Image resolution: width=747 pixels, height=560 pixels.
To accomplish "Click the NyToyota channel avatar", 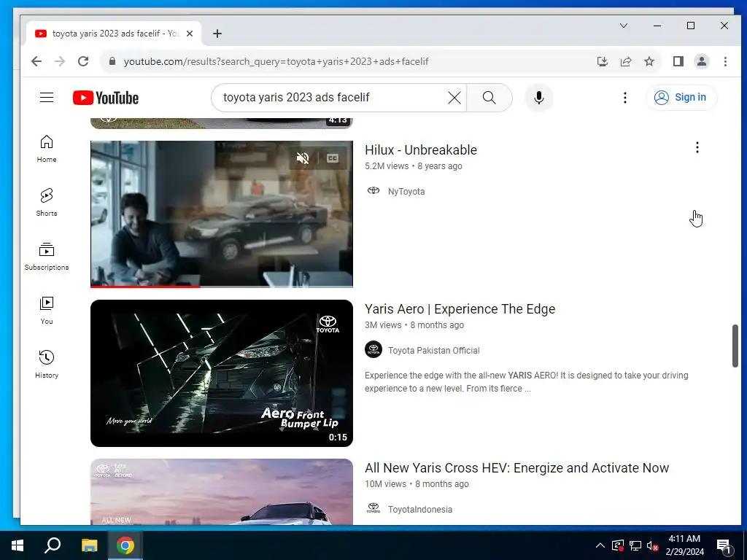I will point(373,191).
